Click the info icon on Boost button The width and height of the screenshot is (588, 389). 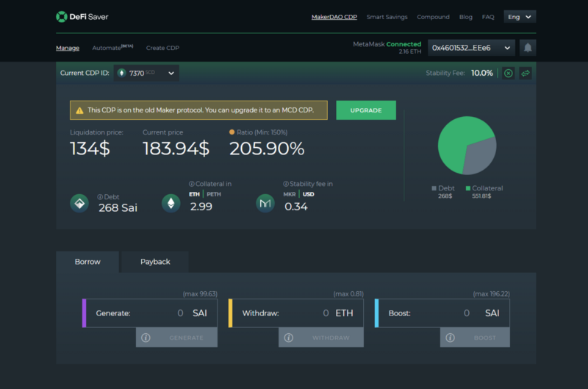[450, 338]
